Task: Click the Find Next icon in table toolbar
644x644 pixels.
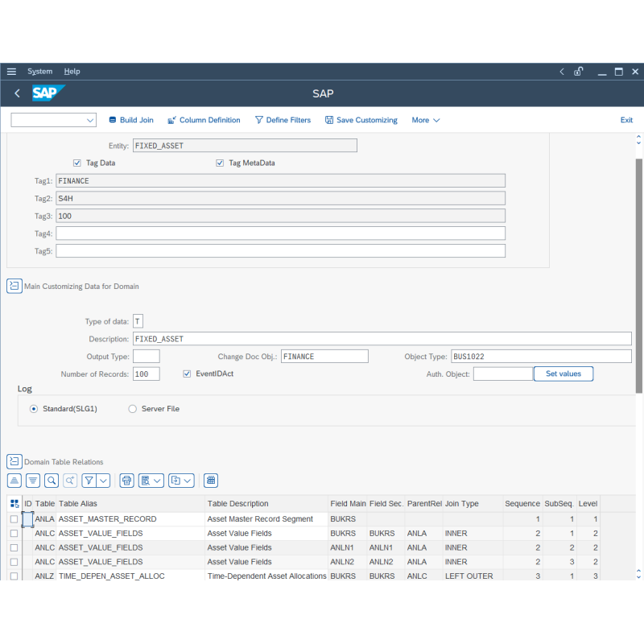Action: tap(70, 480)
